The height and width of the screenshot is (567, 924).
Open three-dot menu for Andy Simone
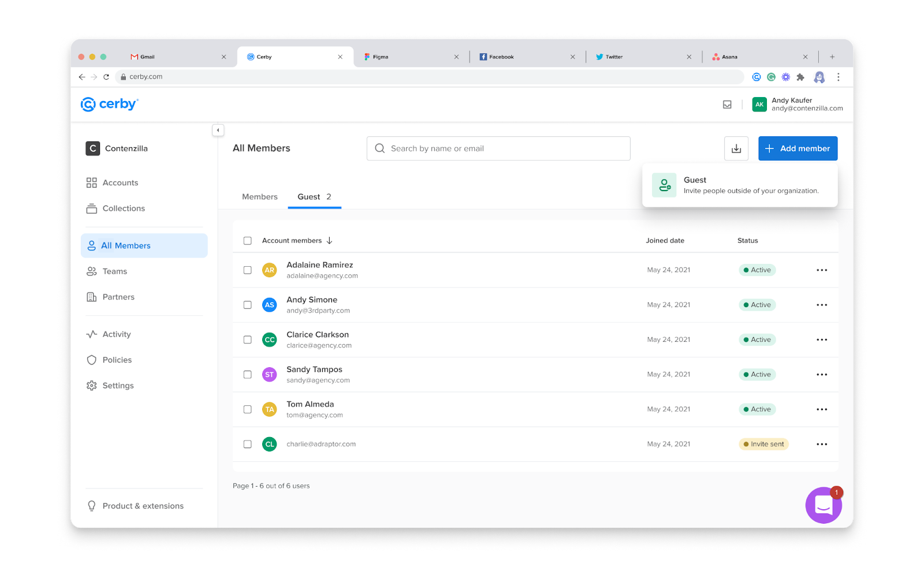[x=822, y=305]
